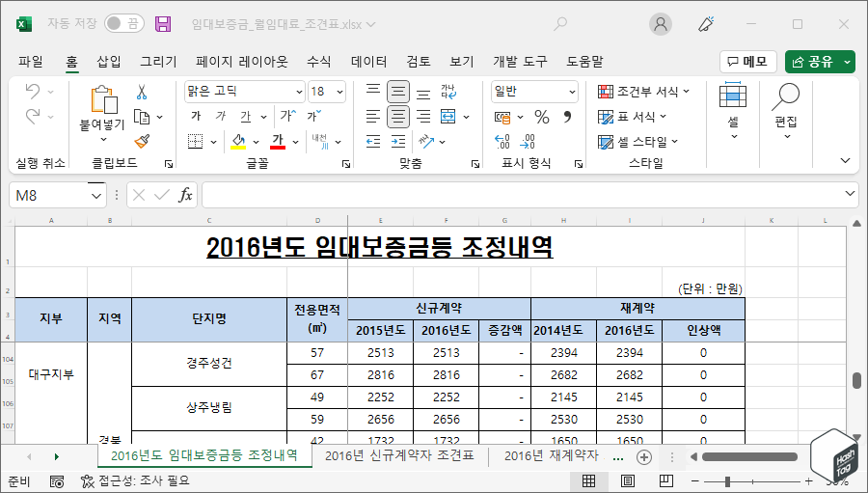Switch to the Data tab
The width and height of the screenshot is (868, 493).
368,62
